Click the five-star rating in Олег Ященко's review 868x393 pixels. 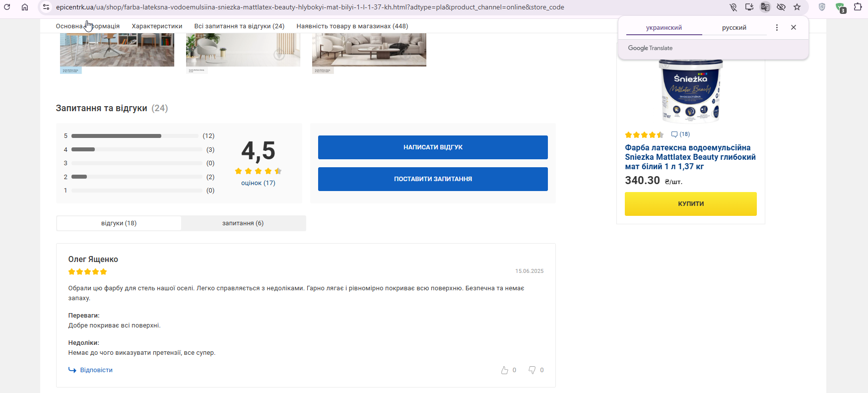click(87, 272)
